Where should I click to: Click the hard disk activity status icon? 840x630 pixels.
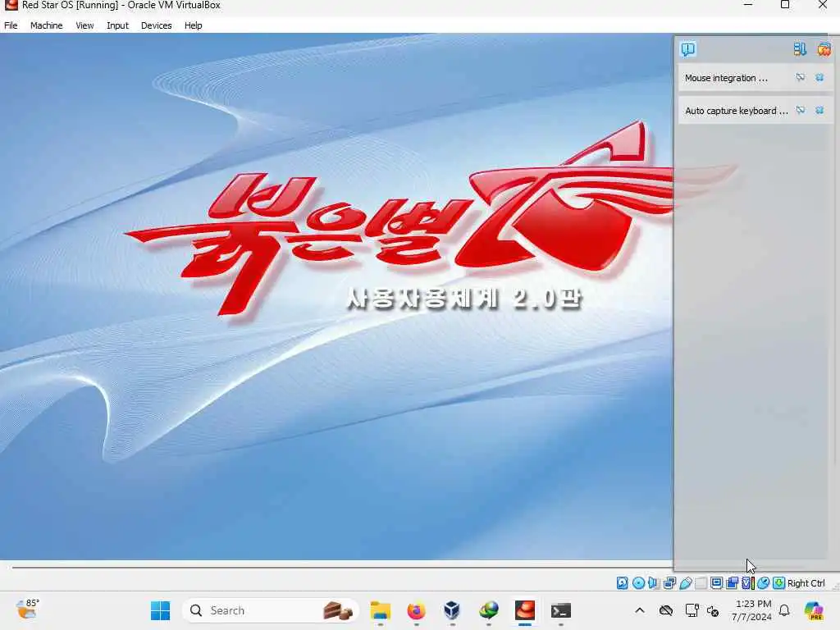622,583
